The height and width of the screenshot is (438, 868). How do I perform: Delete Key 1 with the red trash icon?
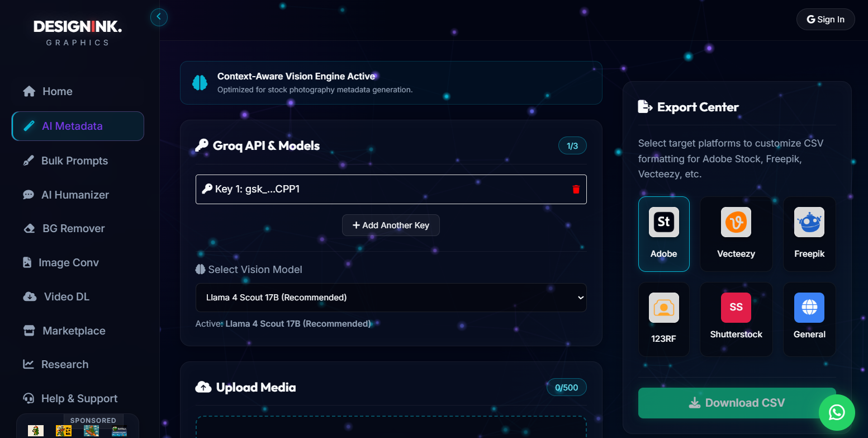[576, 189]
